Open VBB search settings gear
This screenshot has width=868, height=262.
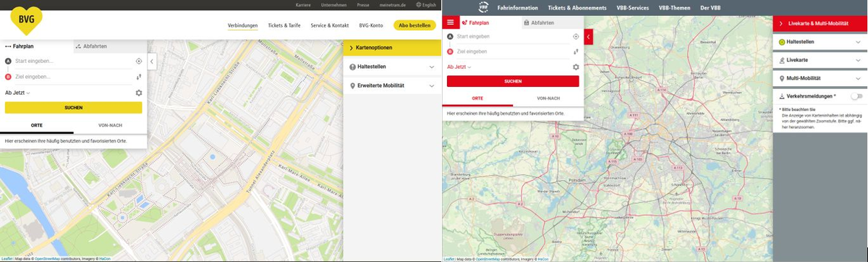[576, 67]
